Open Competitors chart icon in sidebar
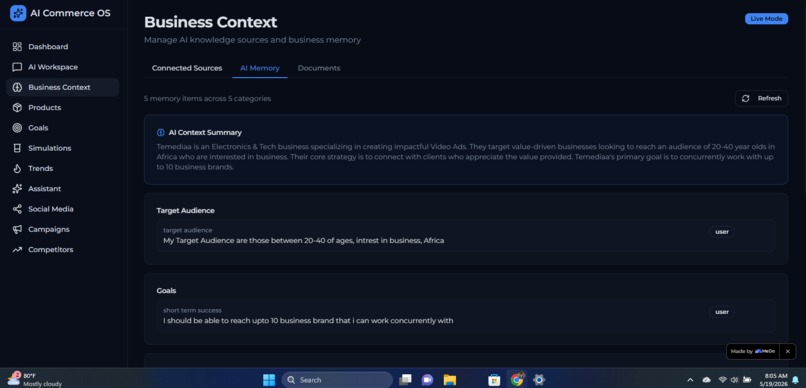 click(x=17, y=250)
